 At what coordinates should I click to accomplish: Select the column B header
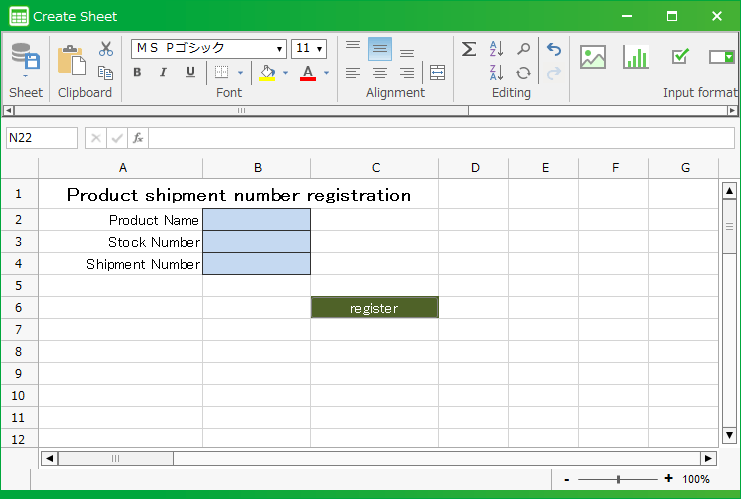coord(257,168)
